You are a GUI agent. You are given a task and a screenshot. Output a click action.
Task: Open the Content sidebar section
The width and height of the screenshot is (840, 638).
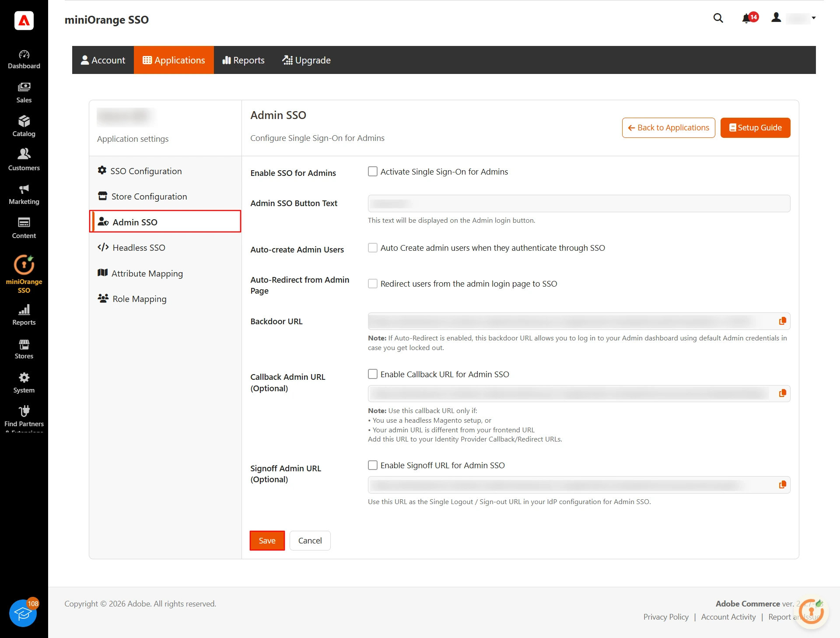tap(24, 228)
